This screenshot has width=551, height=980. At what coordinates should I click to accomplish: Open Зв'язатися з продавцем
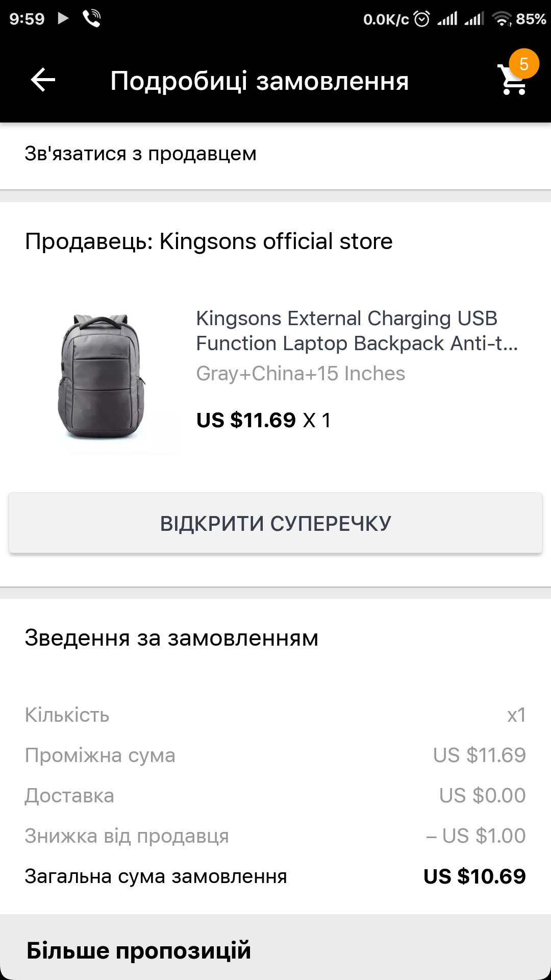click(x=141, y=154)
